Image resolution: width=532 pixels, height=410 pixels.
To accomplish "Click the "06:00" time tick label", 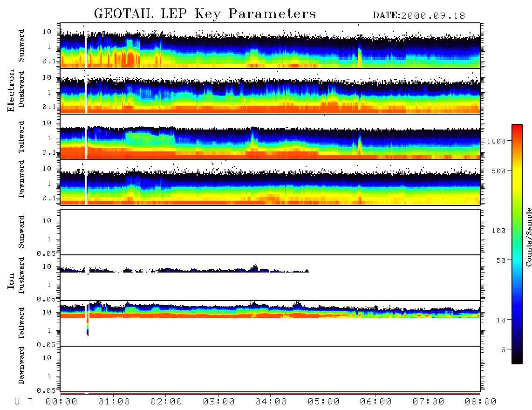I will (376, 402).
